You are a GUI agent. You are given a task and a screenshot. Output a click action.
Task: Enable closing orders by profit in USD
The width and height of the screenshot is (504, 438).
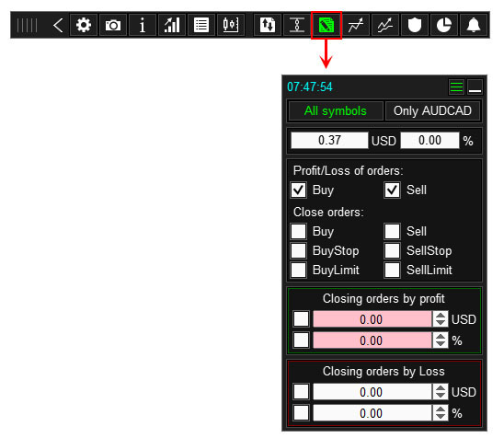pyautogui.click(x=301, y=319)
